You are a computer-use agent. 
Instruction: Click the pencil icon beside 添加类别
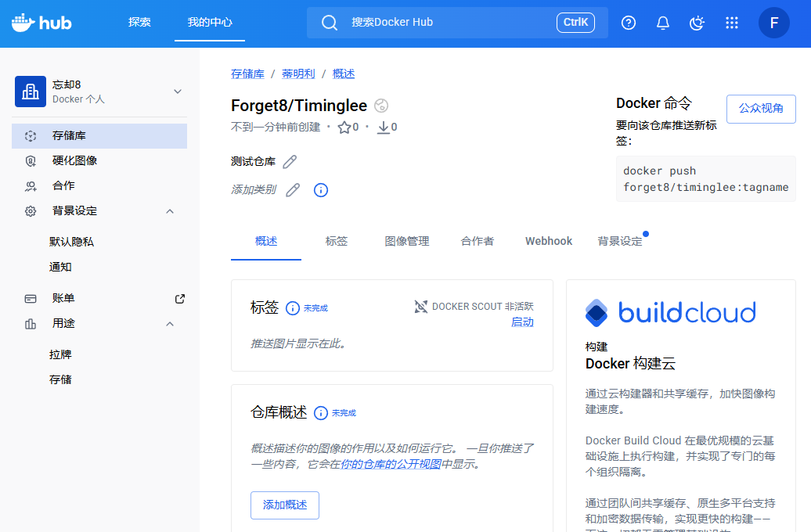[293, 190]
